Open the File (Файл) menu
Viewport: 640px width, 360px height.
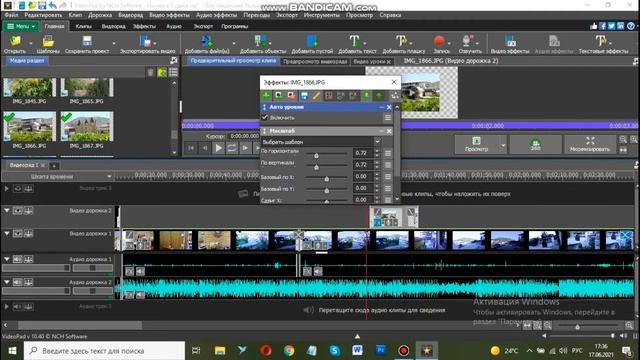(x=11, y=15)
